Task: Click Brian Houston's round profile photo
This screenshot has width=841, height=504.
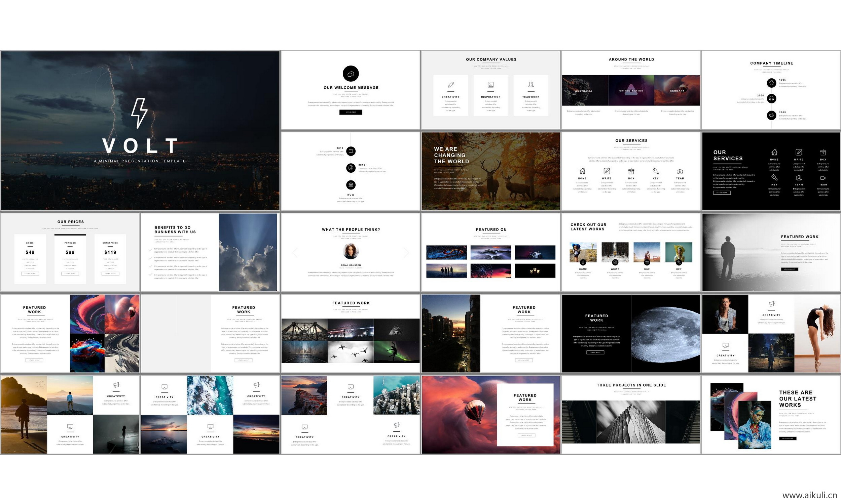Action: (x=351, y=251)
